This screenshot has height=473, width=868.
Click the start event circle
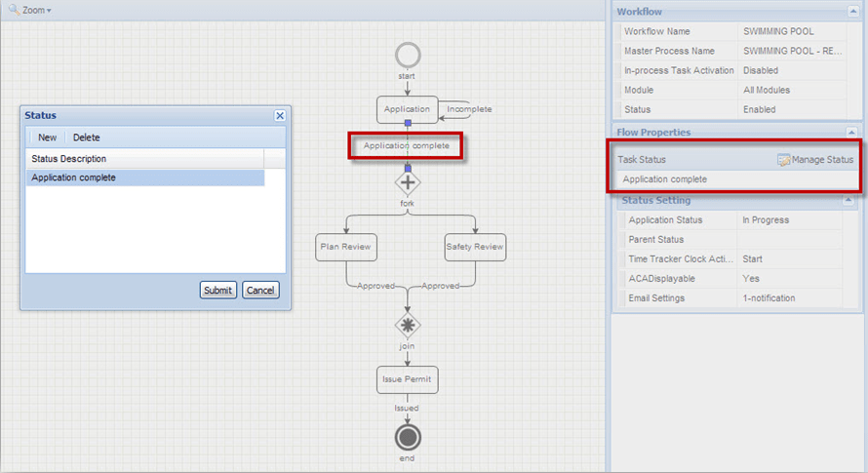pyautogui.click(x=408, y=55)
